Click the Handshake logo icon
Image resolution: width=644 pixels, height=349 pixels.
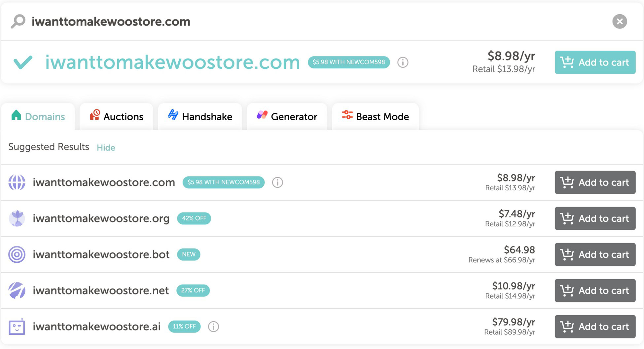click(x=173, y=114)
